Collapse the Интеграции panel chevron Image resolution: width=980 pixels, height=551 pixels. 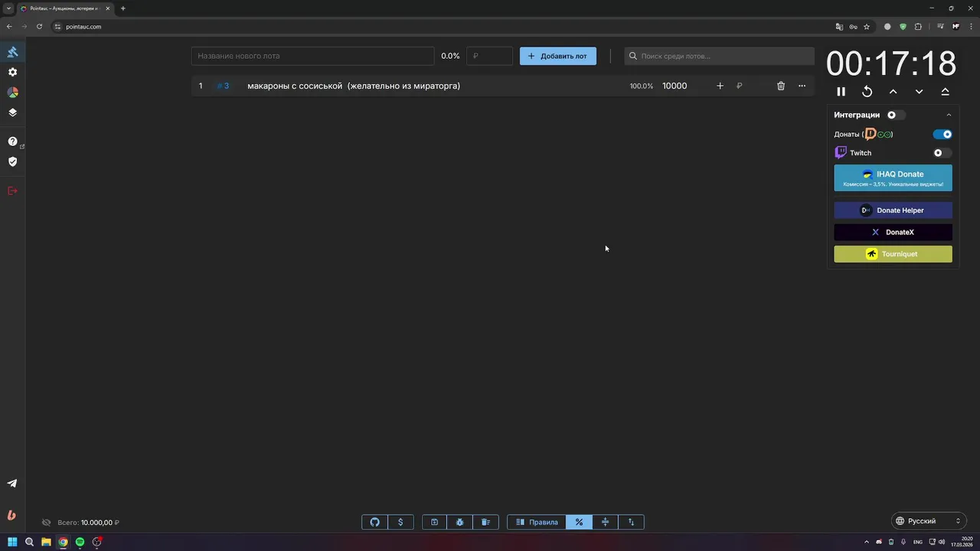click(x=949, y=115)
